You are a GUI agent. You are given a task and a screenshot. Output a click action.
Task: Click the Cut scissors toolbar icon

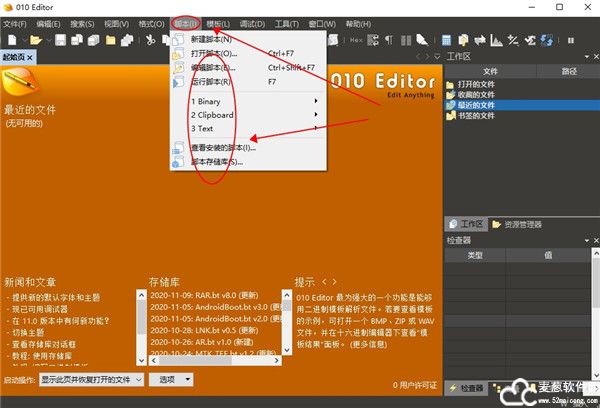(x=150, y=40)
